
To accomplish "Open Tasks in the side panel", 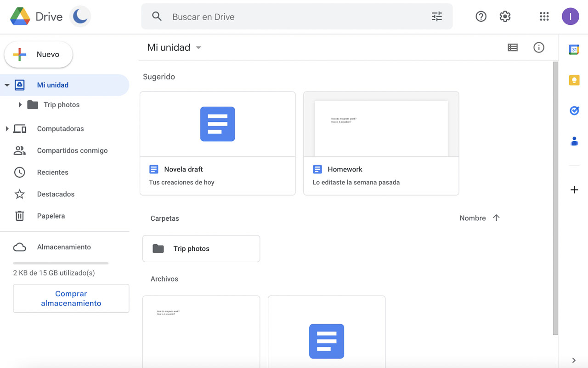I will 574,110.
